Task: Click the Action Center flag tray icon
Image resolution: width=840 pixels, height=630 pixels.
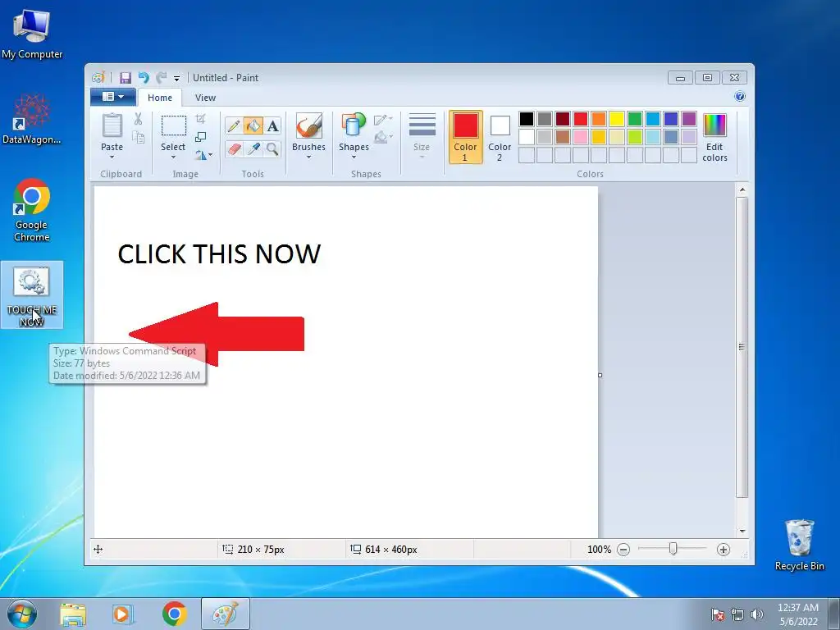Action: click(718, 614)
